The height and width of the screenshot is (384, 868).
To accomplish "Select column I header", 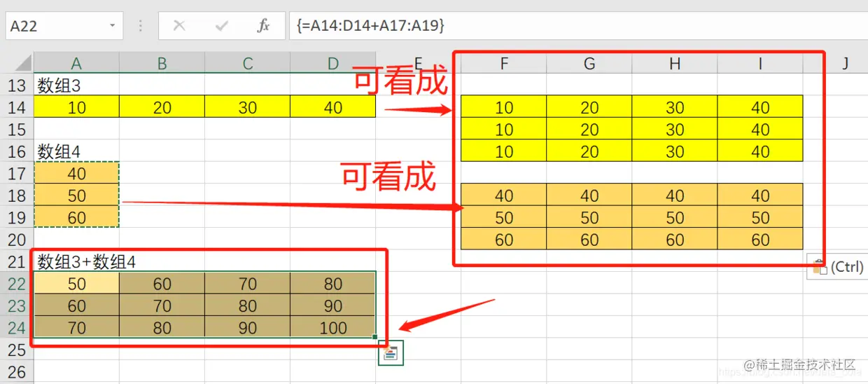I will pos(760,64).
